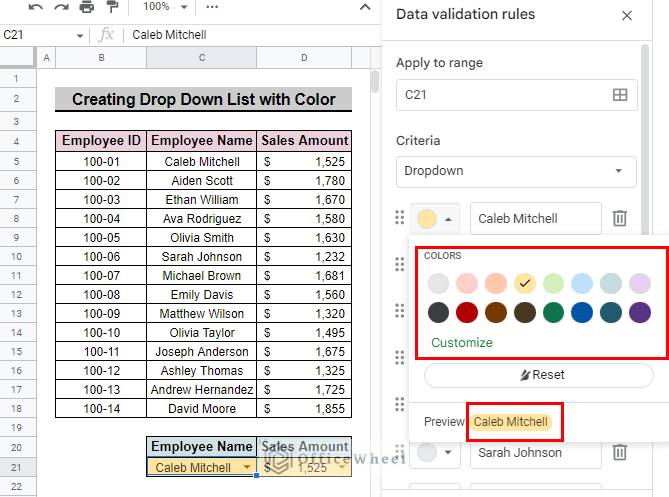
Task: Pick the dark teal color swatch
Action: [611, 312]
